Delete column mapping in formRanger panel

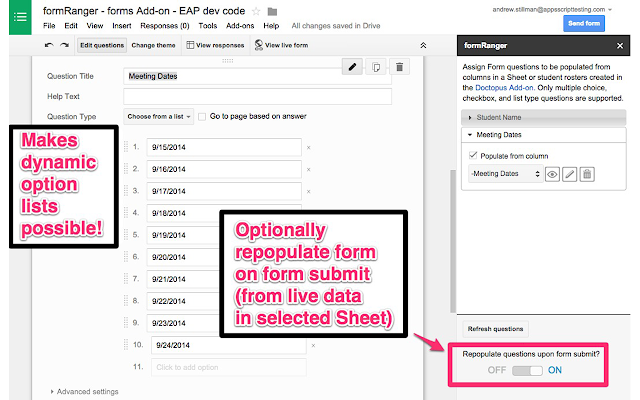click(587, 174)
